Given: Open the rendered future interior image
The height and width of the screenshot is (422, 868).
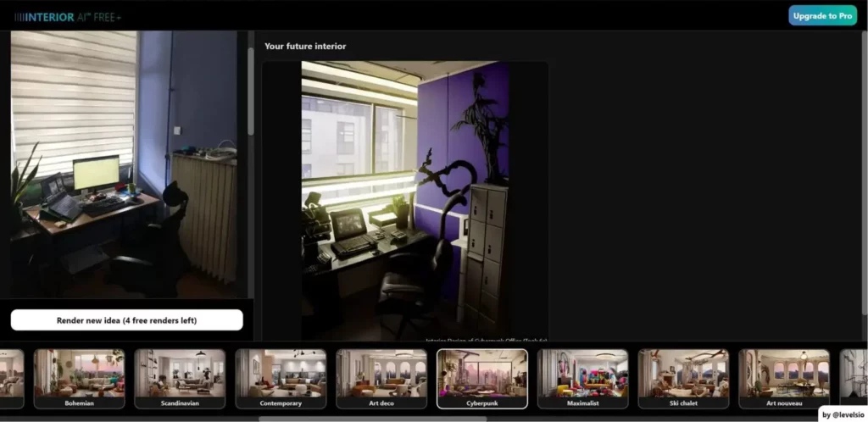Looking at the screenshot, I should point(404,201).
